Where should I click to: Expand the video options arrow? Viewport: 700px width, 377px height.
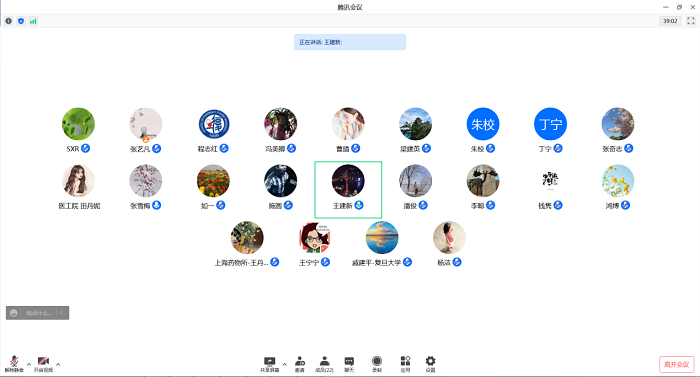point(58,364)
